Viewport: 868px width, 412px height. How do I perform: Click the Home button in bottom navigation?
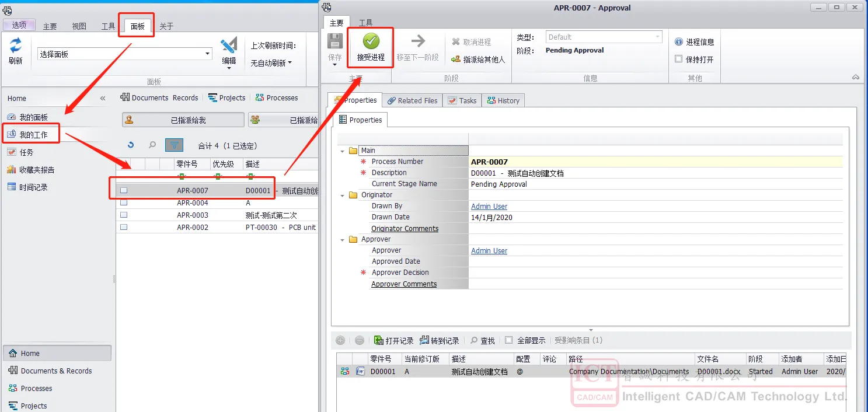click(57, 353)
